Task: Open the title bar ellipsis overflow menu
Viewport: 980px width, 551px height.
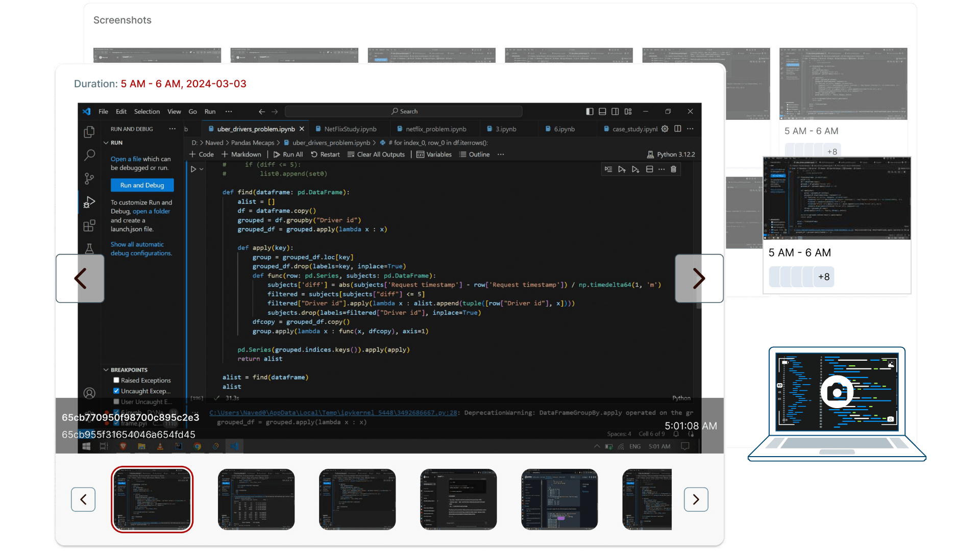Action: tap(229, 111)
